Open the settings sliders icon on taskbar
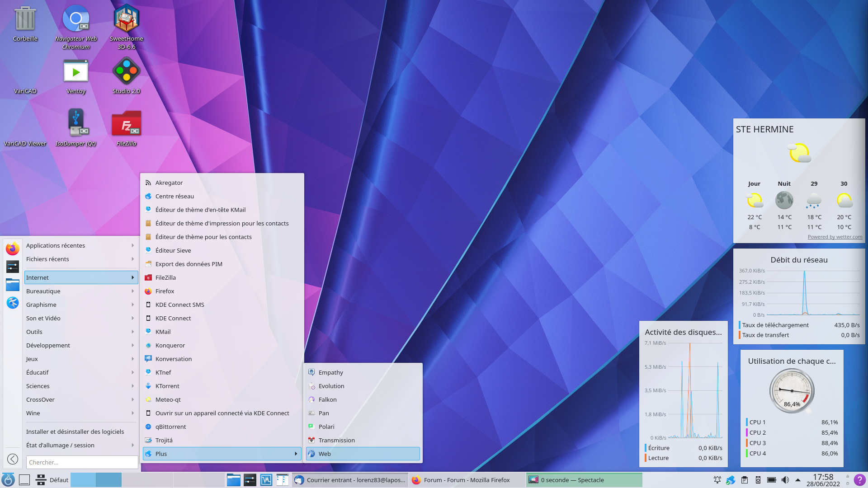 pos(250,480)
